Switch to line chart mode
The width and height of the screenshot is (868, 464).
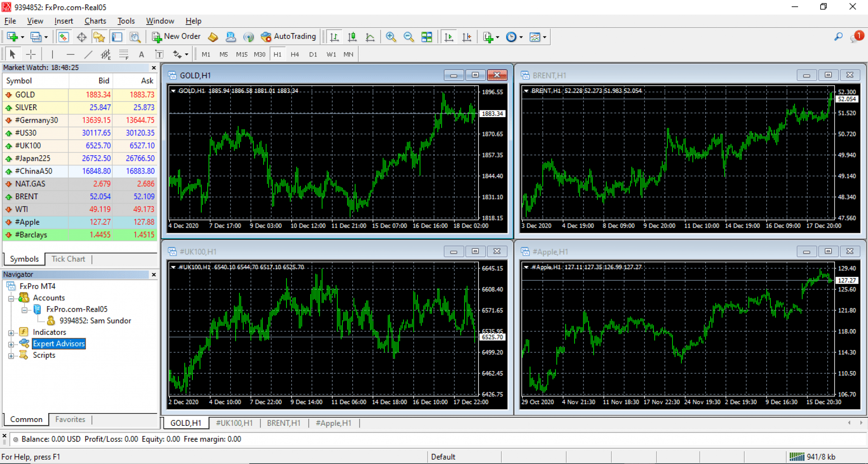370,37
